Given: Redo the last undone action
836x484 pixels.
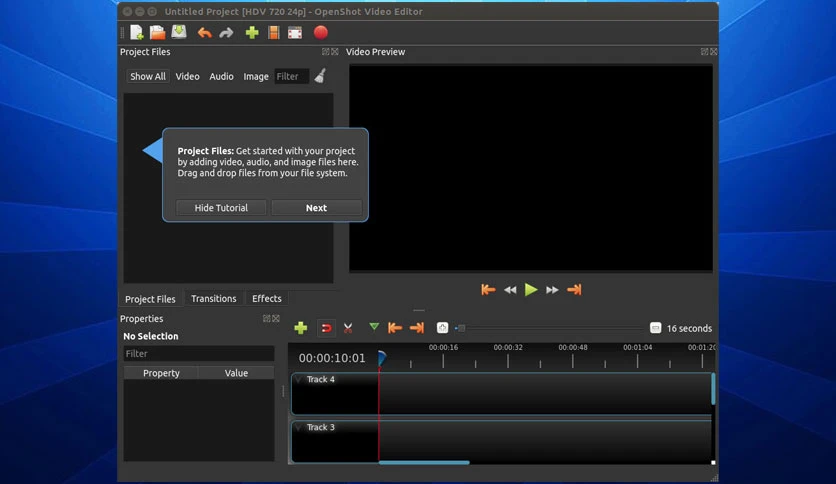Looking at the screenshot, I should (227, 33).
